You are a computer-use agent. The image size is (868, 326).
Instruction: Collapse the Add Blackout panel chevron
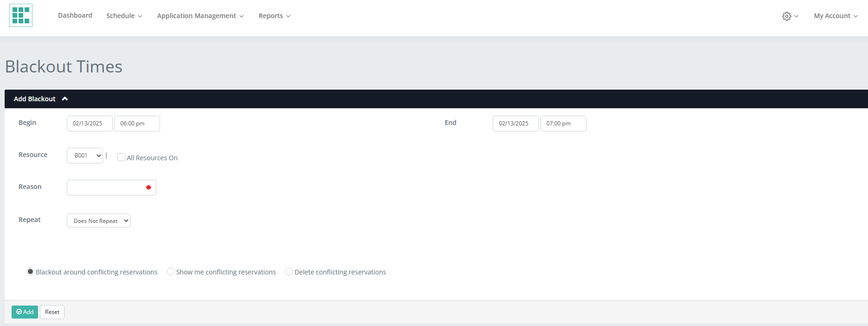(x=65, y=99)
